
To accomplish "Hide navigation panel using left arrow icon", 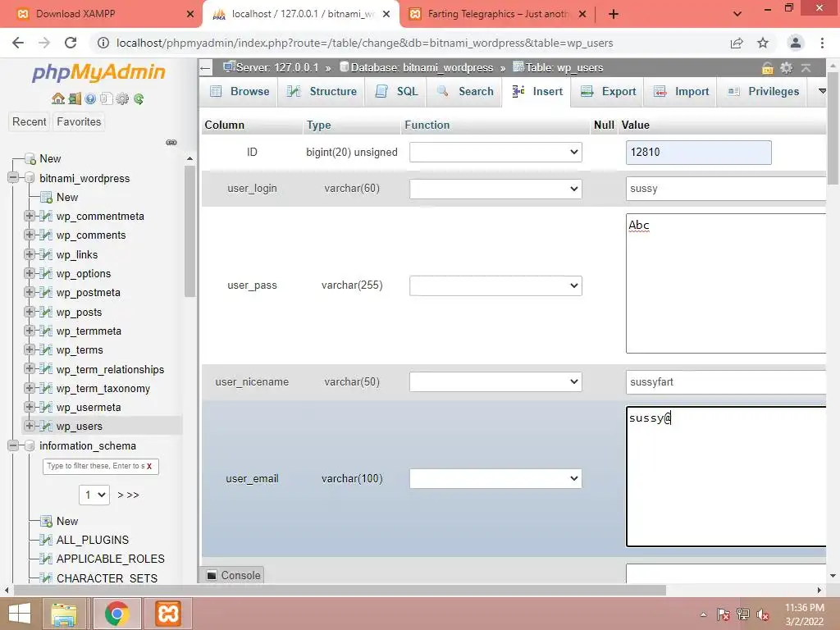I will click(205, 68).
